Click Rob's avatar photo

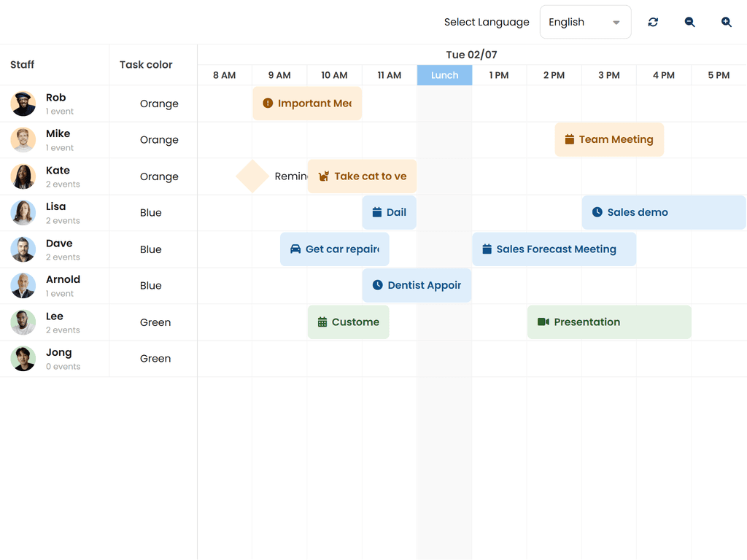pyautogui.click(x=23, y=103)
